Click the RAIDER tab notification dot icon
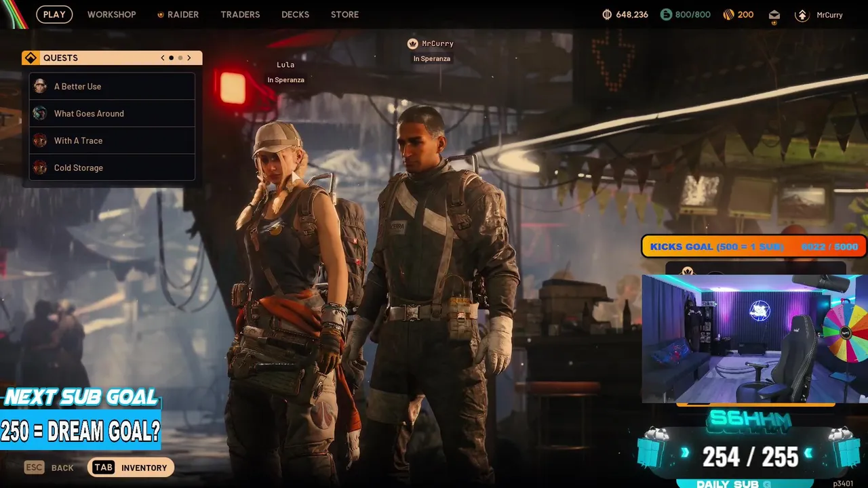This screenshot has height=488, width=868. pyautogui.click(x=161, y=15)
